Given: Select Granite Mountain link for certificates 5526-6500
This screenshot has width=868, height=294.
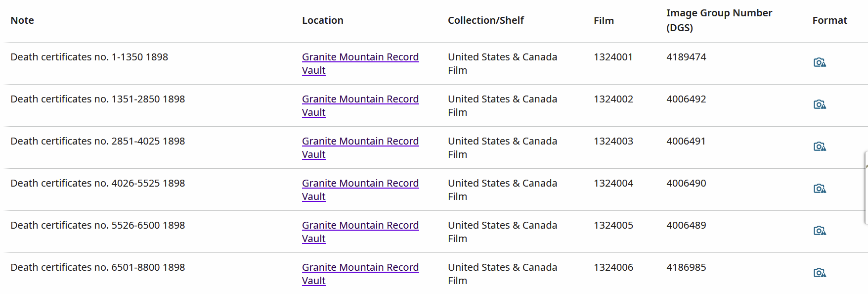Looking at the screenshot, I should click(x=360, y=226).
